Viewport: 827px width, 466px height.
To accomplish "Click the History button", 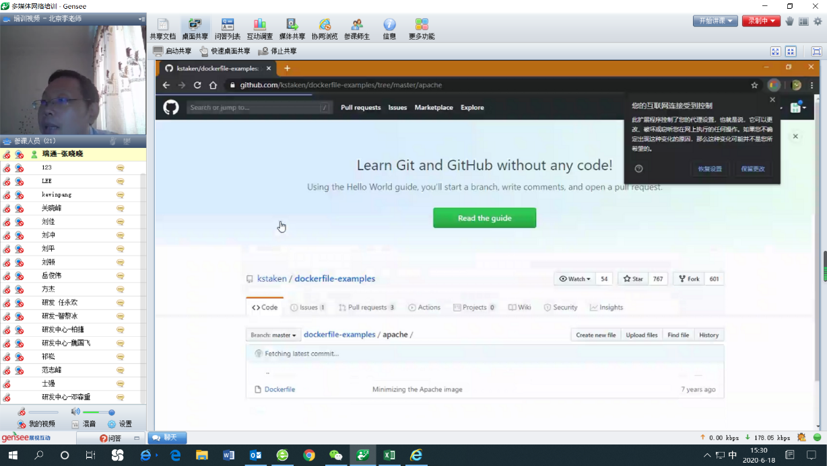I will (x=709, y=335).
